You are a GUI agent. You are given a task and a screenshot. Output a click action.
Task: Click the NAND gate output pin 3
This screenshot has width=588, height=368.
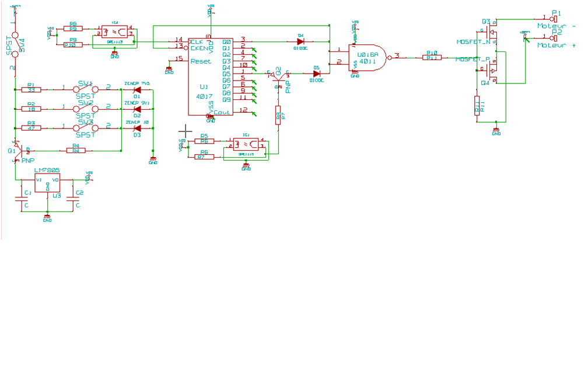397,57
